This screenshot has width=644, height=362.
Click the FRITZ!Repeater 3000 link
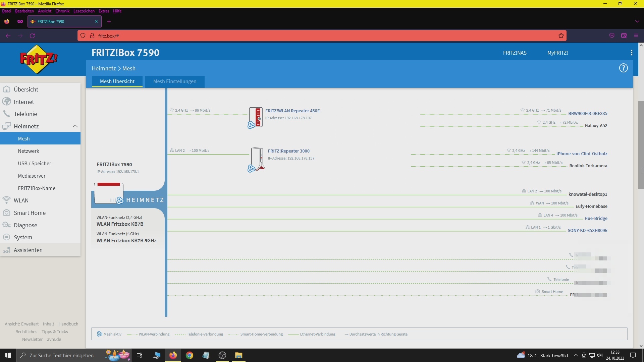[x=289, y=151]
